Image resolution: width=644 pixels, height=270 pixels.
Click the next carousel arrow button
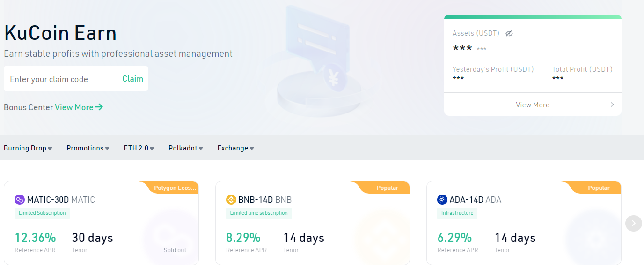pos(634,223)
